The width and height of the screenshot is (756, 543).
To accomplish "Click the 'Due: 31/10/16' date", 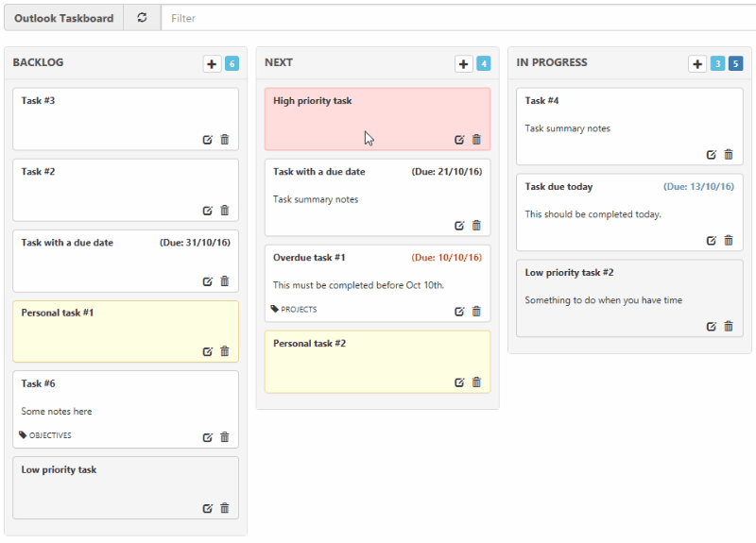I will [x=195, y=243].
